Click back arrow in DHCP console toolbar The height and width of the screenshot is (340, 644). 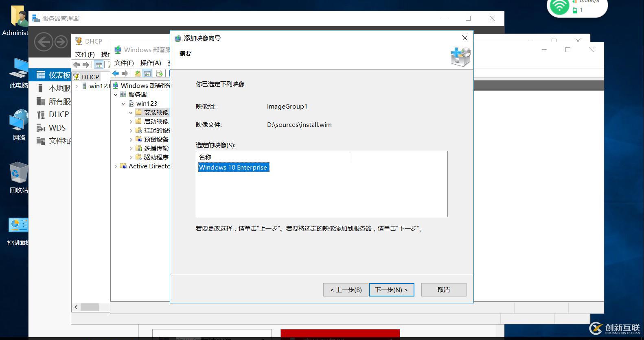77,65
